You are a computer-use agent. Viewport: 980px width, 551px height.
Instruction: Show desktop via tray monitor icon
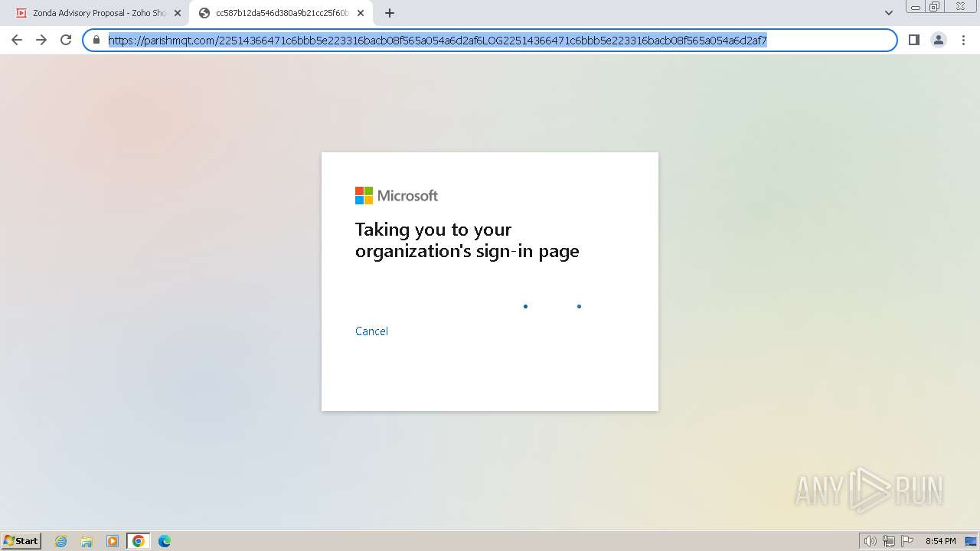971,541
